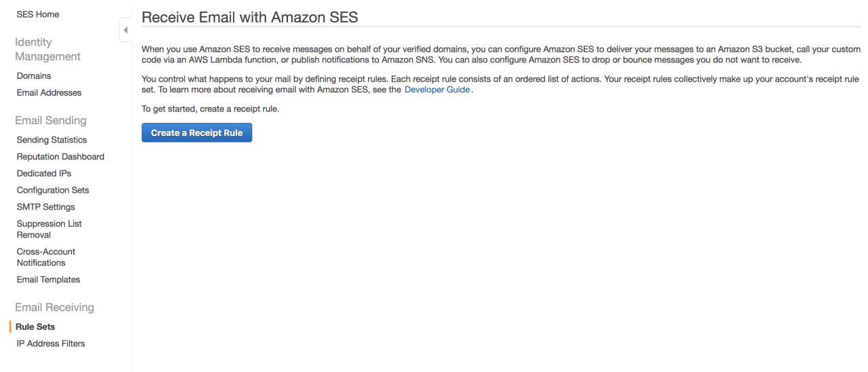Open IP Address Filters
Viewport: 868px width, 372px height.
pyautogui.click(x=51, y=343)
